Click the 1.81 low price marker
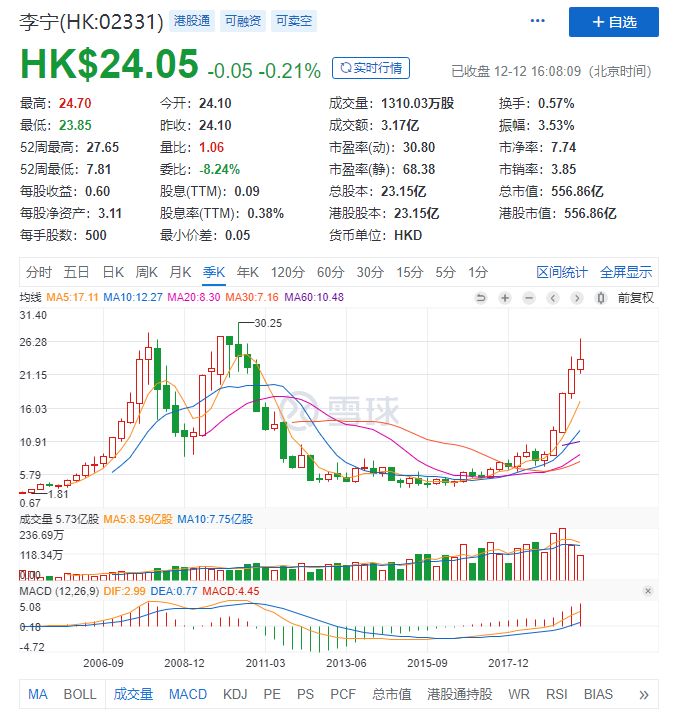679x716 pixels. [58, 494]
